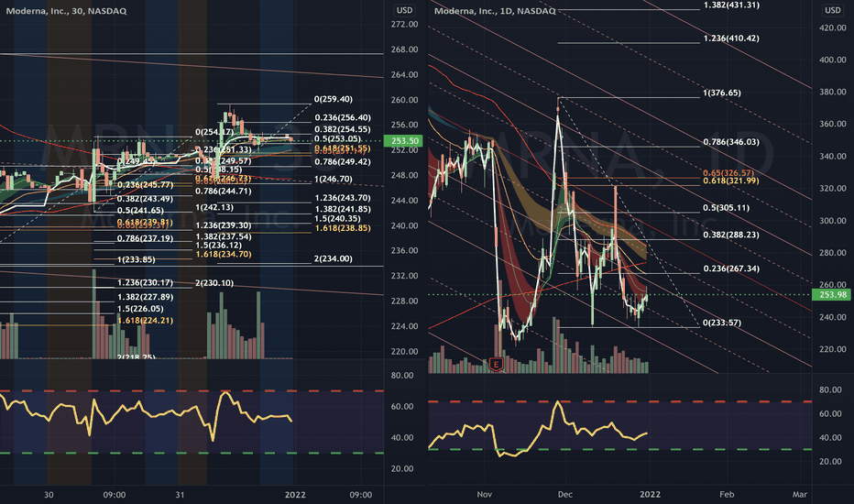Select daily Fibonacci level 1(376.65)
The image size is (854, 504).
tap(722, 93)
